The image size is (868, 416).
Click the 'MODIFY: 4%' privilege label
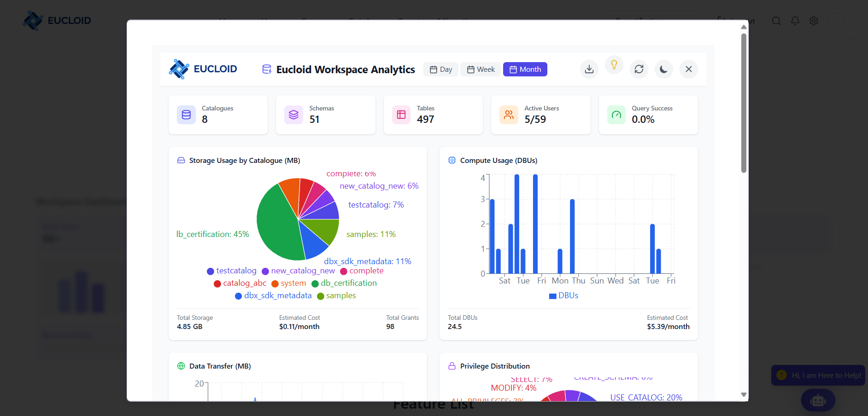coord(514,388)
